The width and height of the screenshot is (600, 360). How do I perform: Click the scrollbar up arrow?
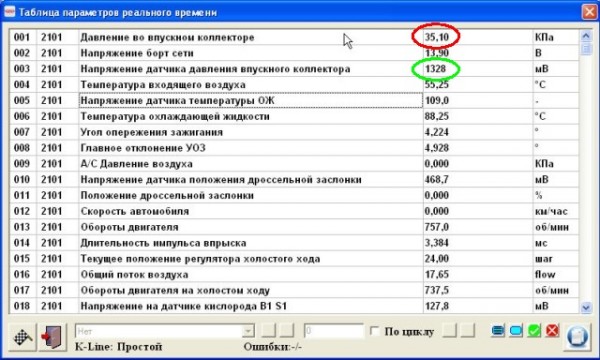point(586,36)
